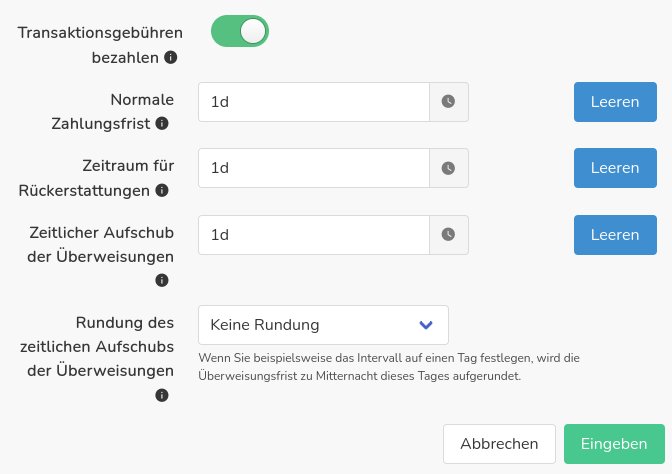
Task: Click into Zeitraum für Rückerstattungen input field
Action: (x=313, y=168)
